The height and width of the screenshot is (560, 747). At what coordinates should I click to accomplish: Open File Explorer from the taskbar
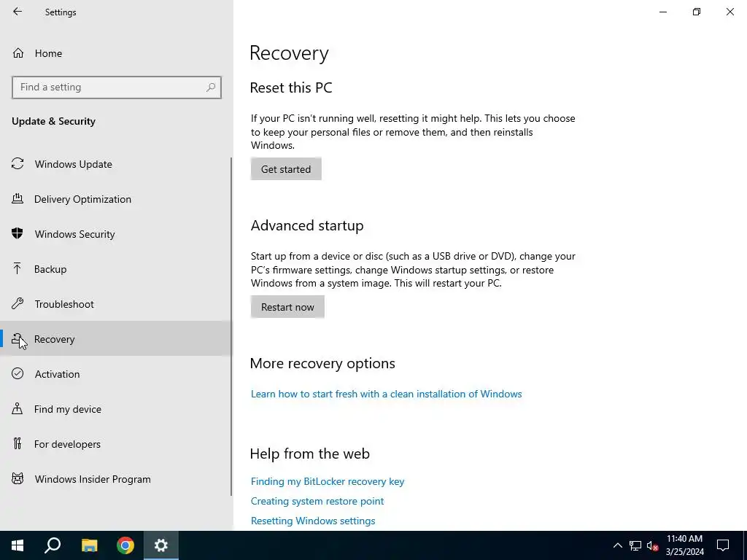[x=89, y=545]
